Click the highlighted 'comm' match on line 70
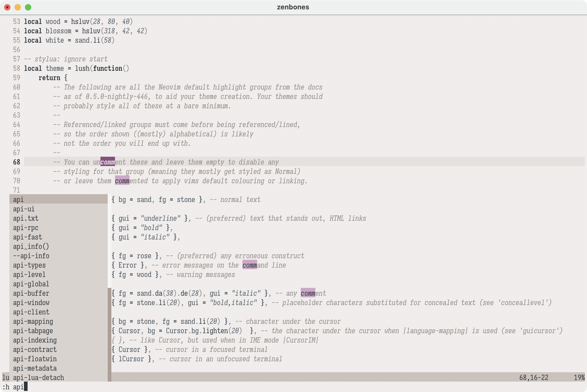The image size is (587, 392). click(x=122, y=181)
